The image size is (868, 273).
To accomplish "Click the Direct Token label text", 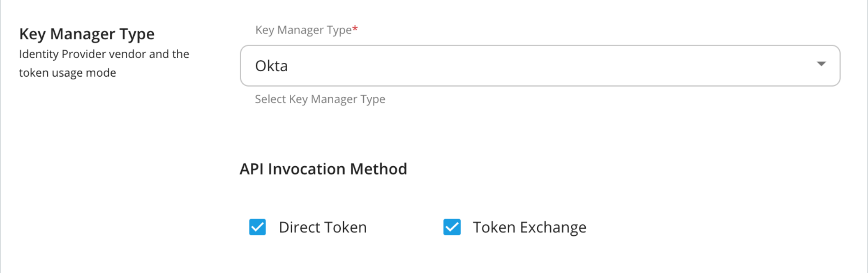I will pos(323,227).
